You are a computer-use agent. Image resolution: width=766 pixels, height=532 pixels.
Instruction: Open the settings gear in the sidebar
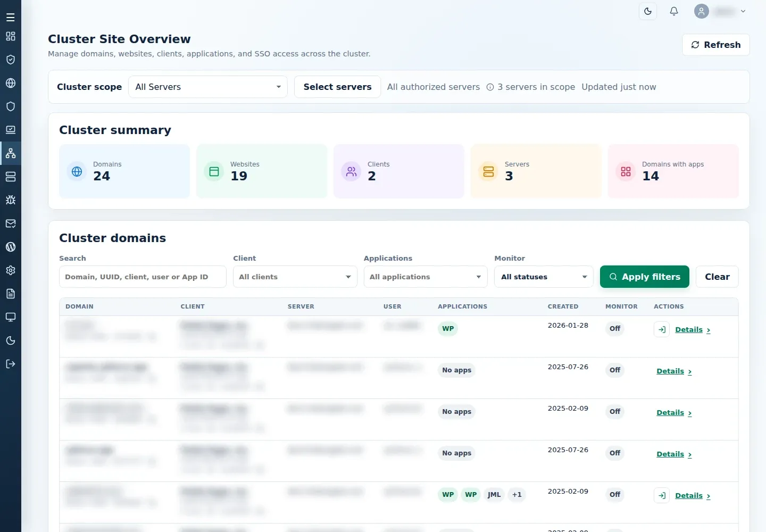tap(11, 270)
